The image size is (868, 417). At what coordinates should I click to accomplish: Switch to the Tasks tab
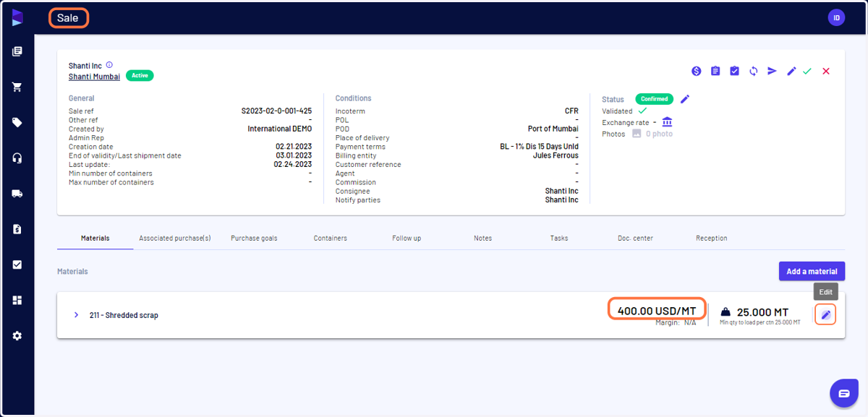point(559,238)
